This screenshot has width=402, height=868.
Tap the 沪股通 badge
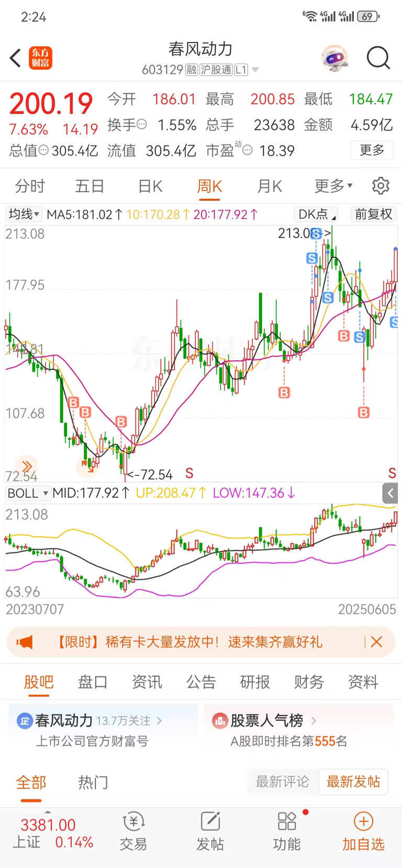click(216, 70)
